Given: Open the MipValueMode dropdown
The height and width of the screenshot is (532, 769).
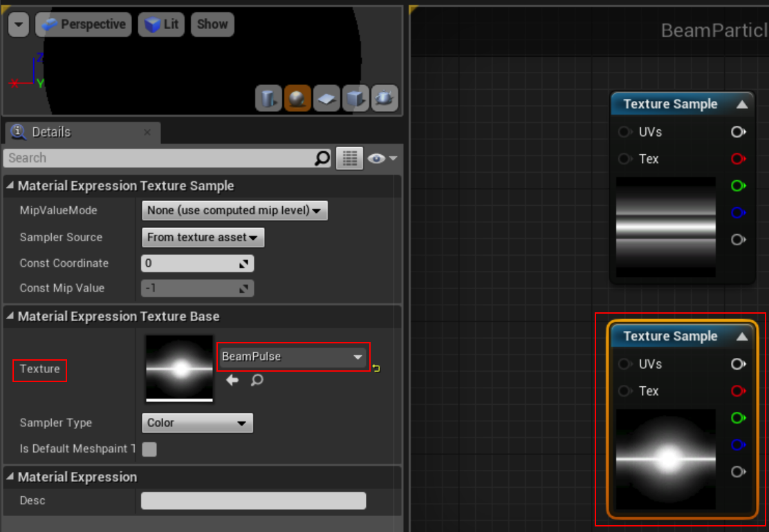Looking at the screenshot, I should (x=234, y=210).
